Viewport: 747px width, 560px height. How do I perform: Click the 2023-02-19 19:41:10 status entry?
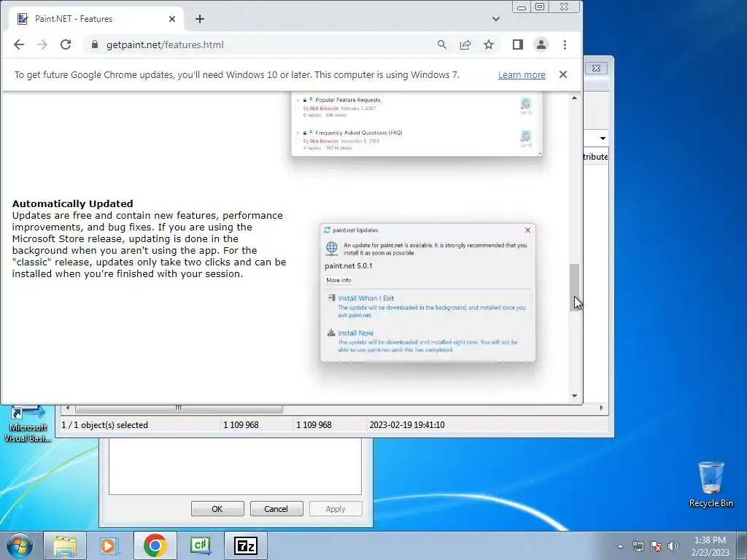coord(407,425)
